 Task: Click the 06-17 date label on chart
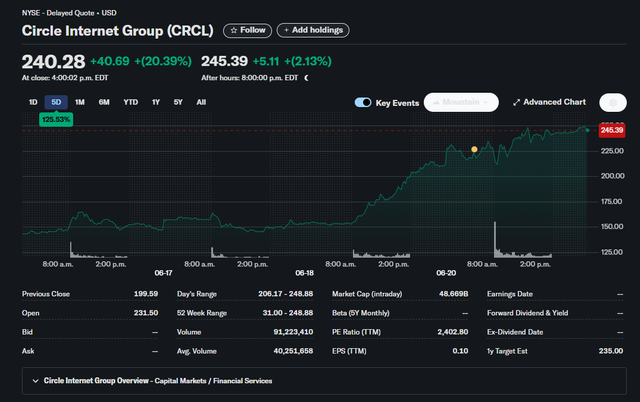(163, 273)
